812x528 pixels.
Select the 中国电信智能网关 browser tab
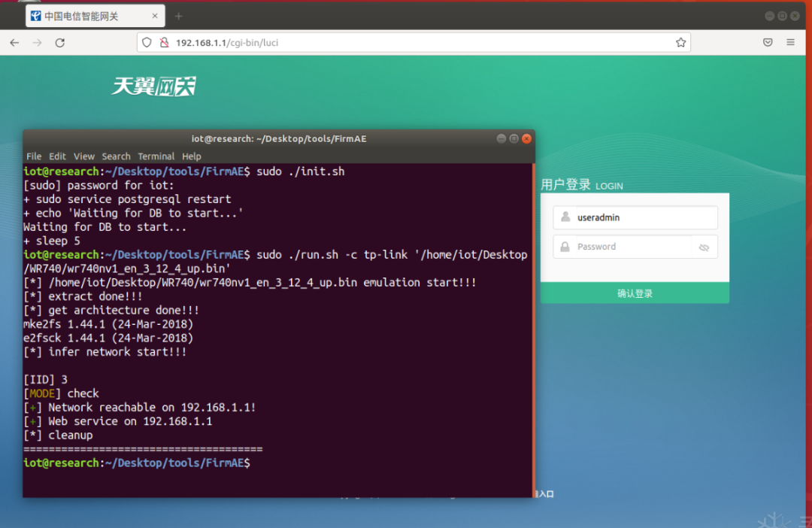click(x=95, y=16)
